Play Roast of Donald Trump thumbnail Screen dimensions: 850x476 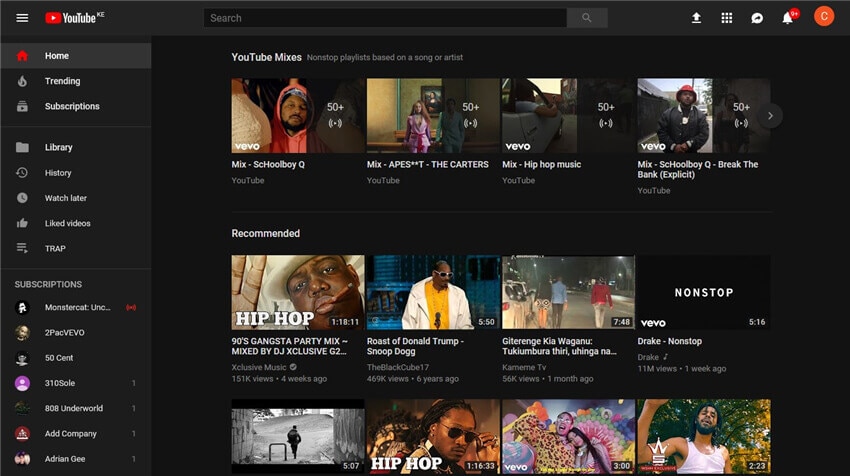pos(433,292)
